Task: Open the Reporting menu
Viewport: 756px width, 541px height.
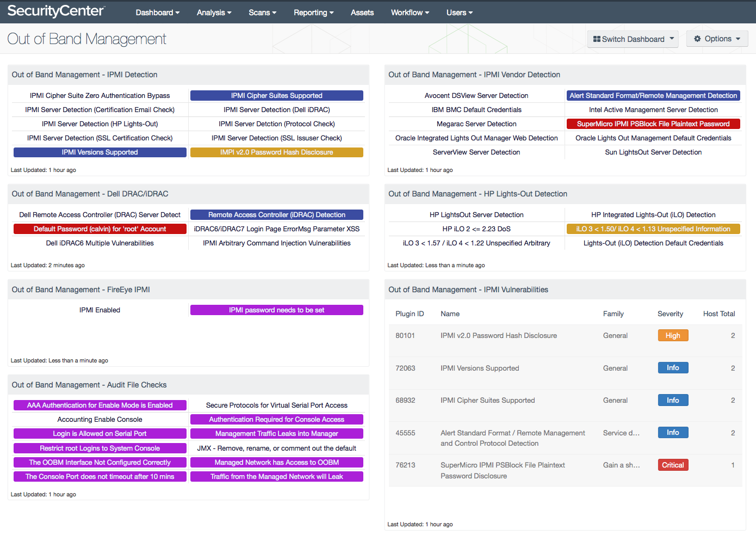Action: point(314,13)
